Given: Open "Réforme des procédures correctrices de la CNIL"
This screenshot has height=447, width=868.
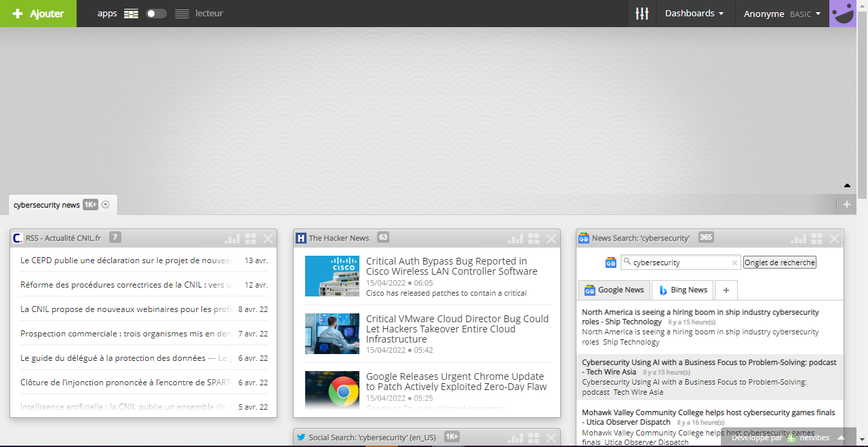Looking at the screenshot, I should [144, 284].
